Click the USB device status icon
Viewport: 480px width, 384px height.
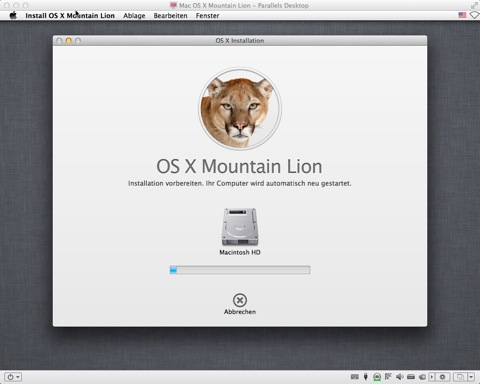click(x=366, y=377)
